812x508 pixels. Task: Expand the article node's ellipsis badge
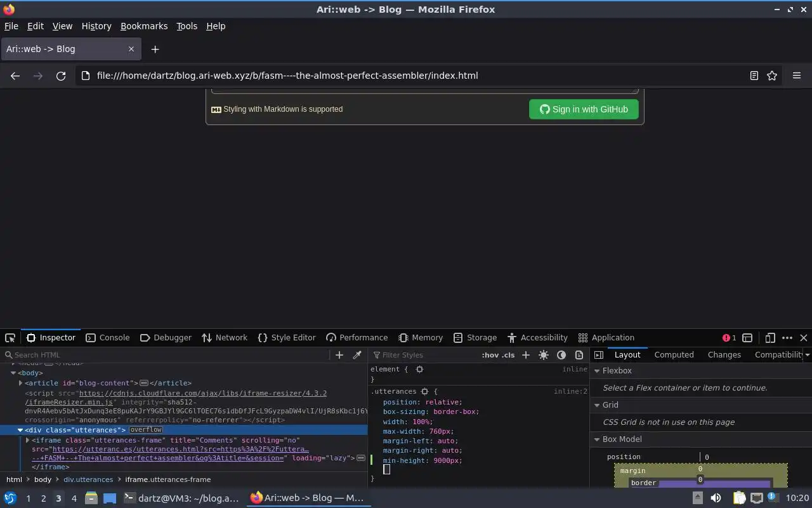click(144, 384)
